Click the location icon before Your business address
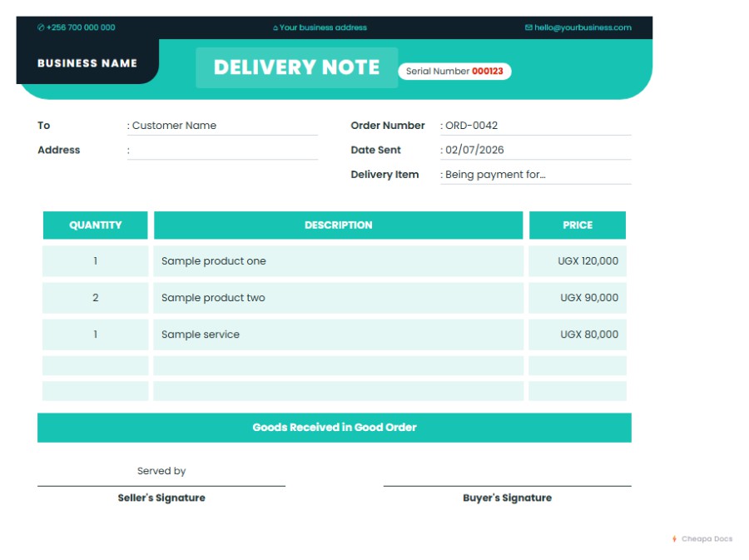The width and height of the screenshot is (749, 560). 275,28
